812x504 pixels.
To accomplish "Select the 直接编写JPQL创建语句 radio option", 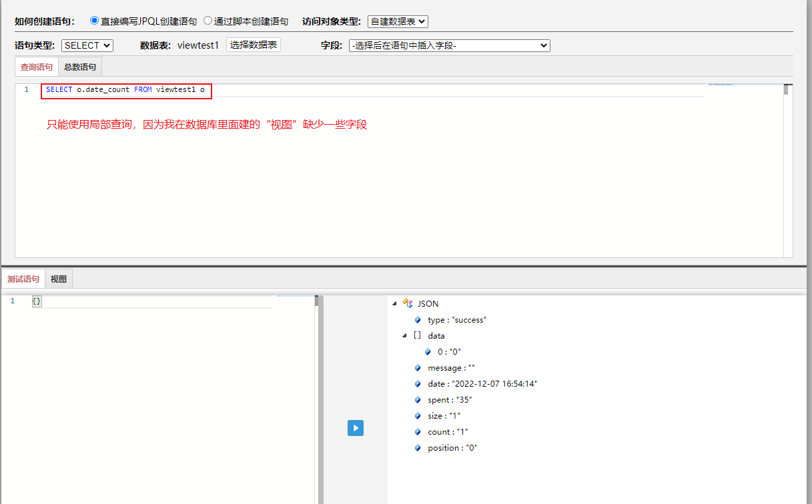I will pyautogui.click(x=94, y=20).
